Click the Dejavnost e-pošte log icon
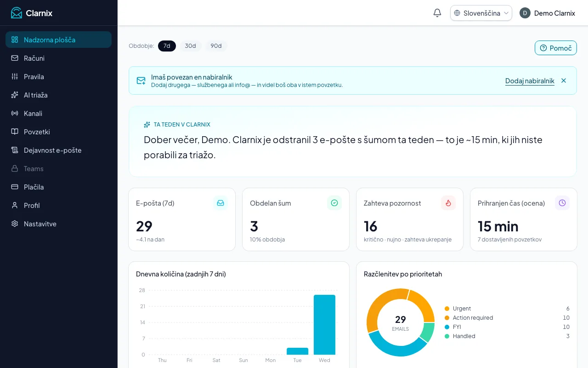Viewport: 588px width, 368px height. point(15,150)
